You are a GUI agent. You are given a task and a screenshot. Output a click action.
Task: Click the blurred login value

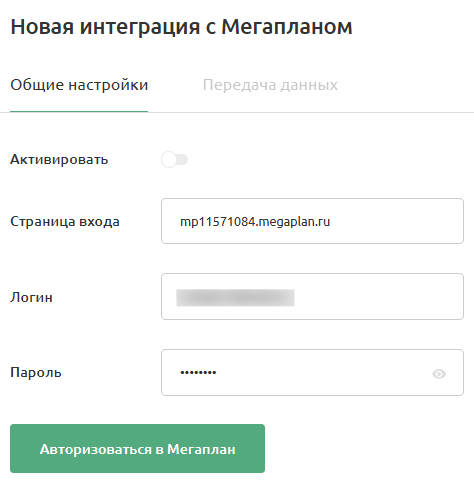coord(235,298)
